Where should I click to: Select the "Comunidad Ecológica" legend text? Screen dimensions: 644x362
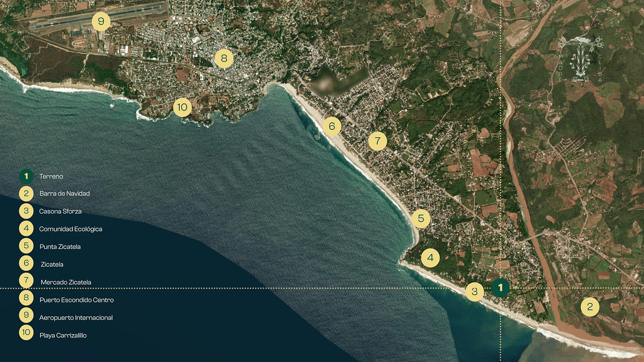70,229
